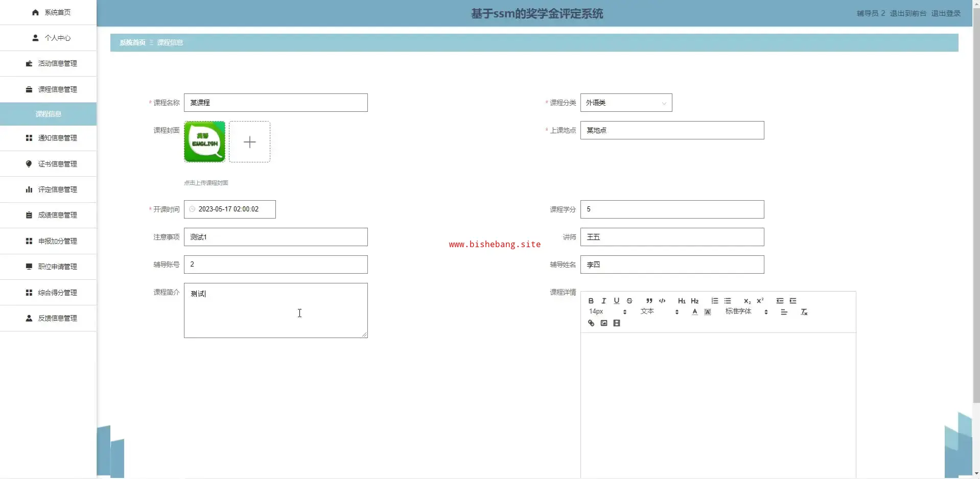The height and width of the screenshot is (479, 980).
Task: Insert a video into course details
Action: pos(617,323)
